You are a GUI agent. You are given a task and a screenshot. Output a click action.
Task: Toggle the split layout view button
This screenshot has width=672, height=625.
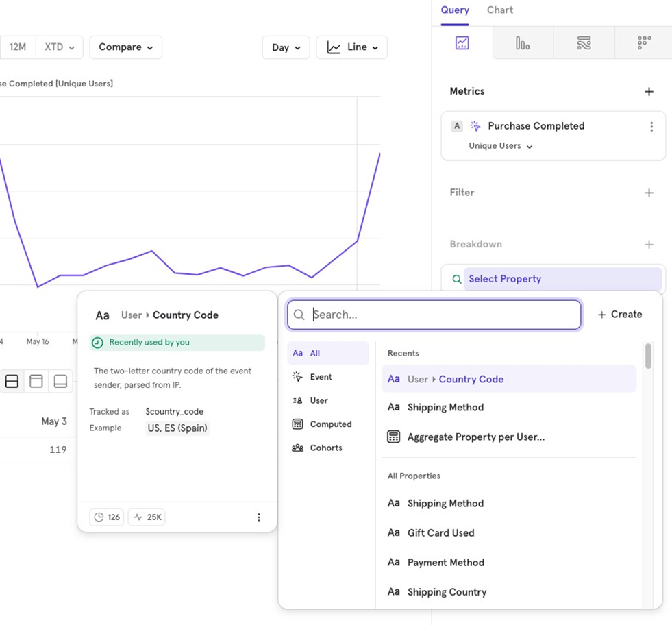click(x=12, y=381)
